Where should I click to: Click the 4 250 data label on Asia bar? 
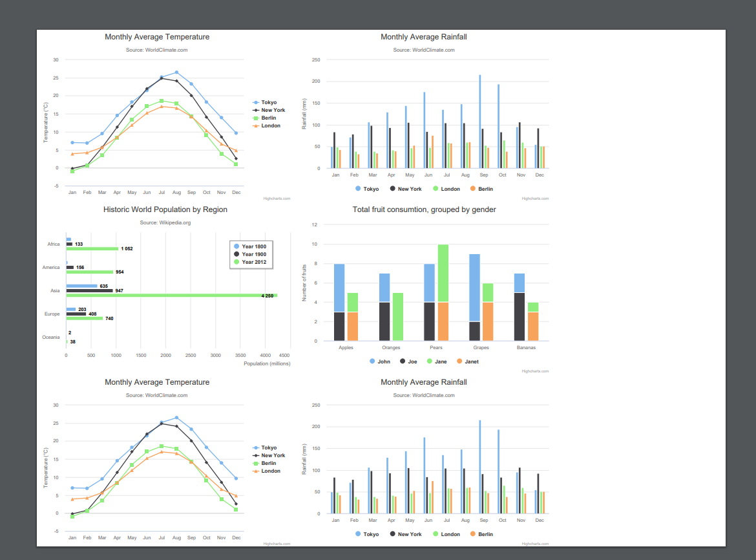pyautogui.click(x=268, y=296)
